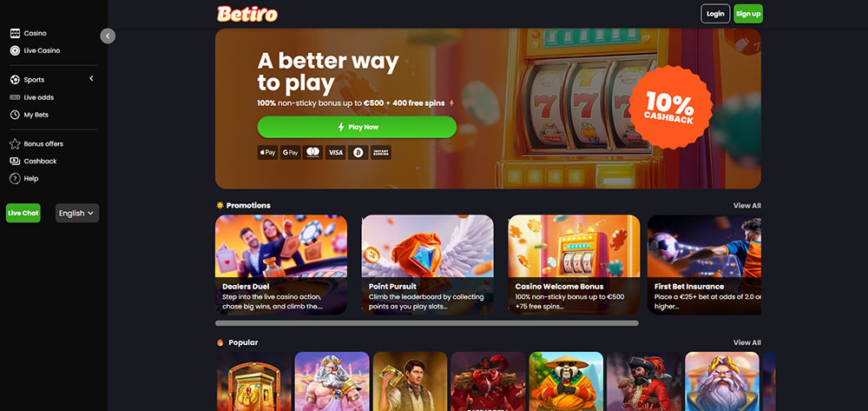Open Bonus offers star icon
The image size is (868, 411).
pyautogui.click(x=15, y=144)
